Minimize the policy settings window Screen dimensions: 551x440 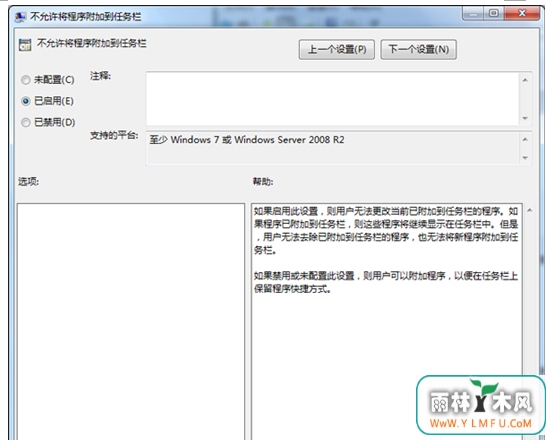(x=473, y=14)
